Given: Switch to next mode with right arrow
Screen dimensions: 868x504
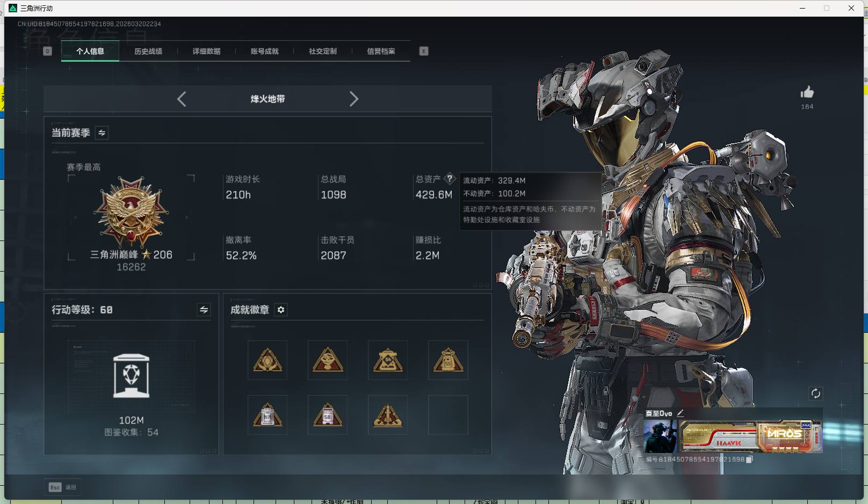Looking at the screenshot, I should tap(353, 99).
